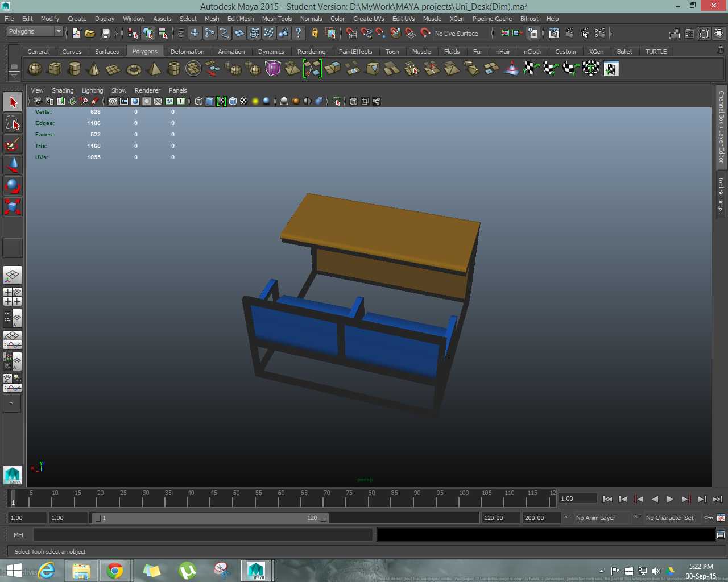Create a polygon sphere from the shelf
The height and width of the screenshot is (582, 728).
pos(35,69)
